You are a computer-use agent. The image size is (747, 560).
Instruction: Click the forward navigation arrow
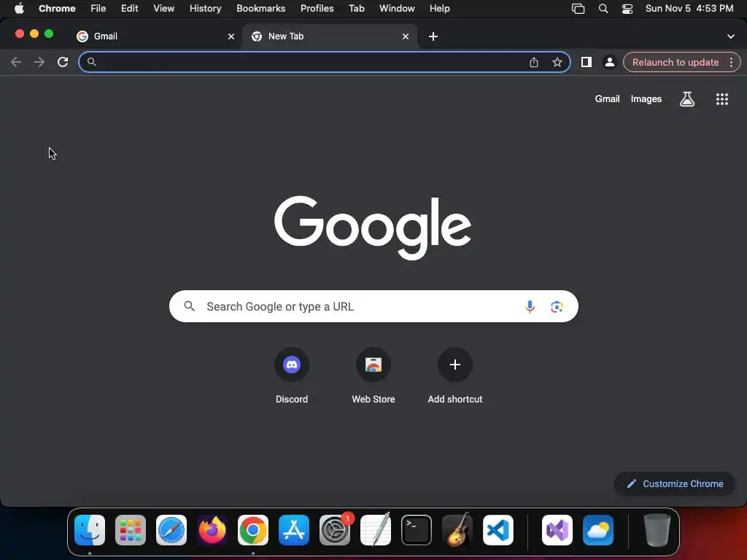tap(39, 62)
